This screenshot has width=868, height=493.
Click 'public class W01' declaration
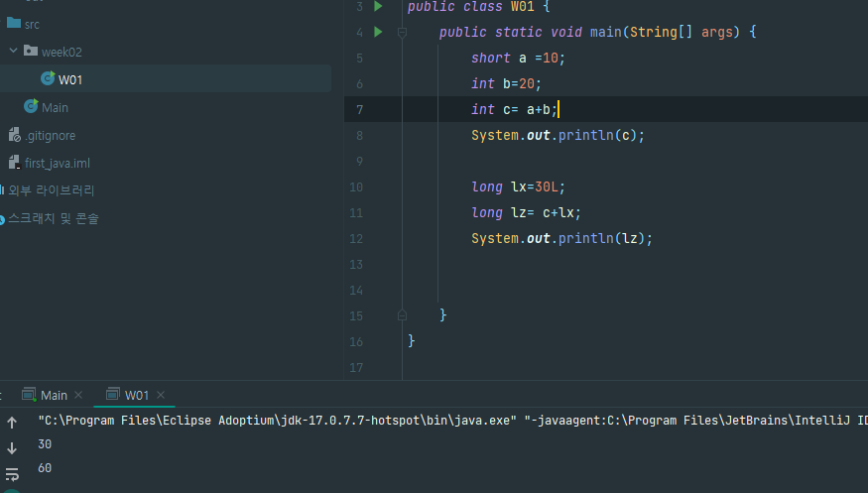471,7
